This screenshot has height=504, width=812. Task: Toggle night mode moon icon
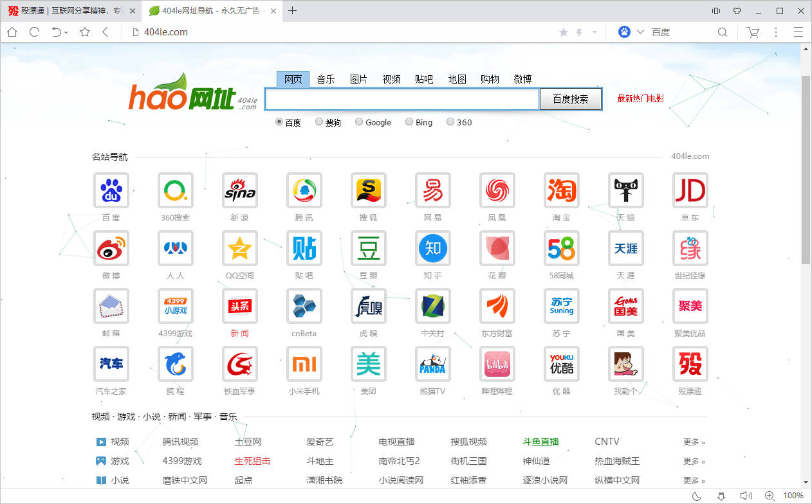[697, 496]
